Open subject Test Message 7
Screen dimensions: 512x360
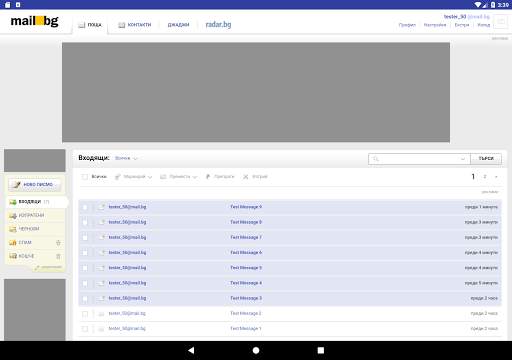click(246, 237)
